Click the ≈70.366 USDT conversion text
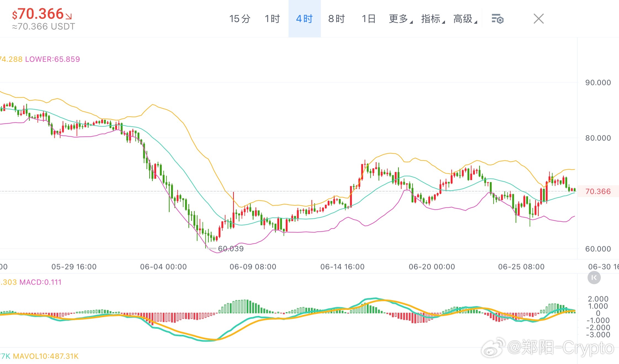Viewport: 619px width, 364px height. click(44, 26)
